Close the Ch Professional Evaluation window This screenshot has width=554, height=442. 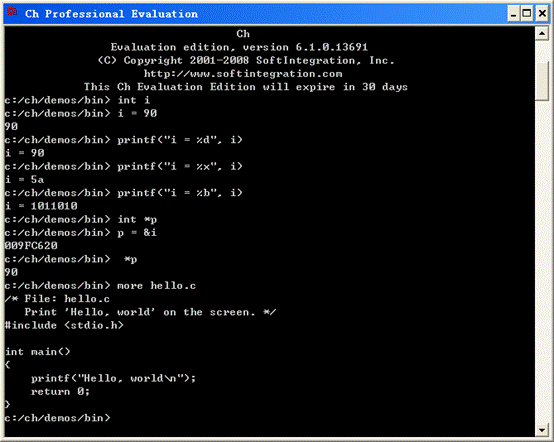pyautogui.click(x=542, y=14)
